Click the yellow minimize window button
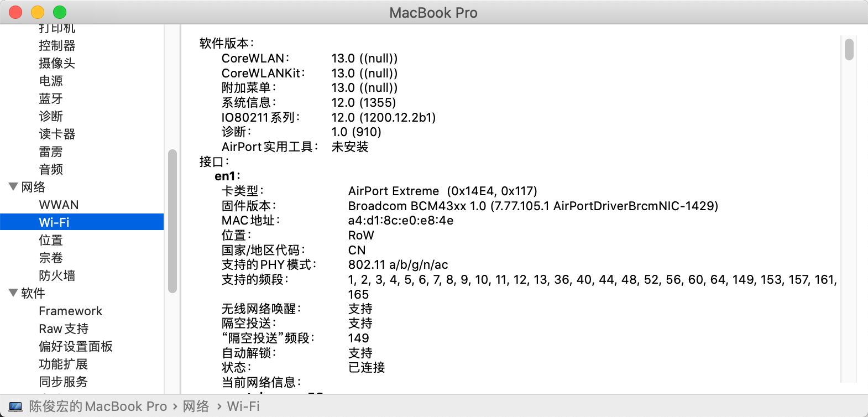868x417 pixels. 38,12
